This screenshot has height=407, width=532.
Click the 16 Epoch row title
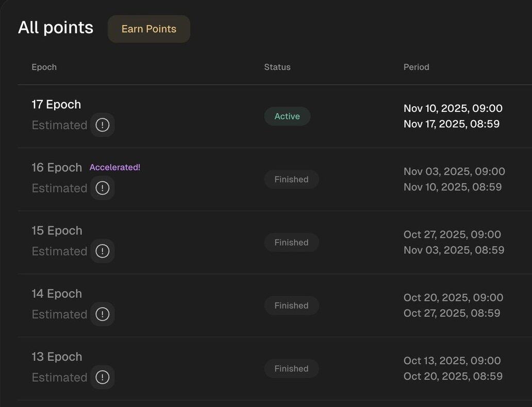point(57,167)
